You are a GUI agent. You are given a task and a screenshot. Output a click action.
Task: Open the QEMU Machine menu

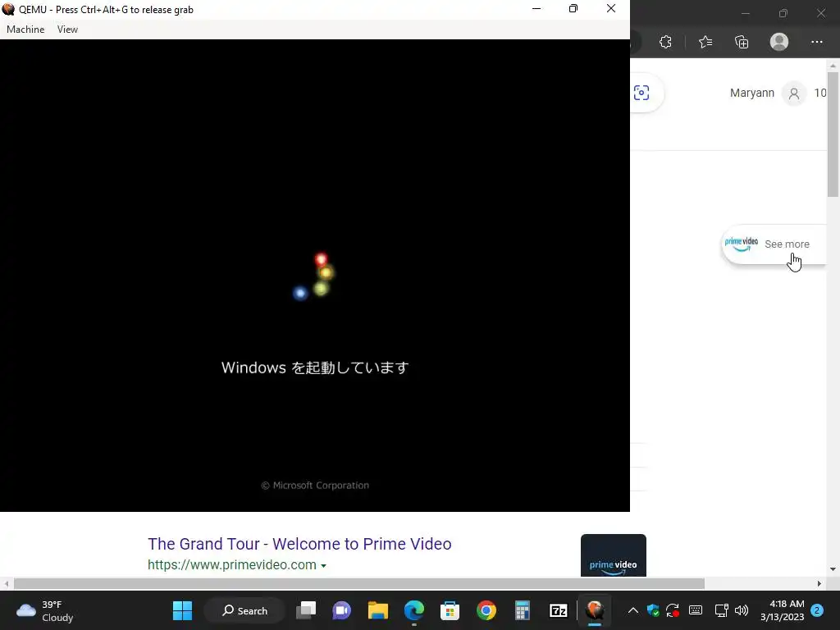[x=25, y=30]
